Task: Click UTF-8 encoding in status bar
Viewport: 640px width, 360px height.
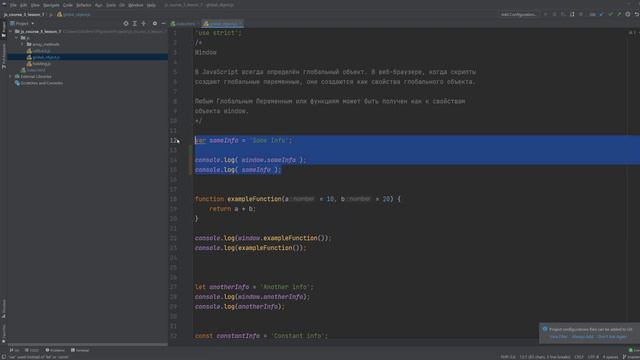Action: [593, 357]
